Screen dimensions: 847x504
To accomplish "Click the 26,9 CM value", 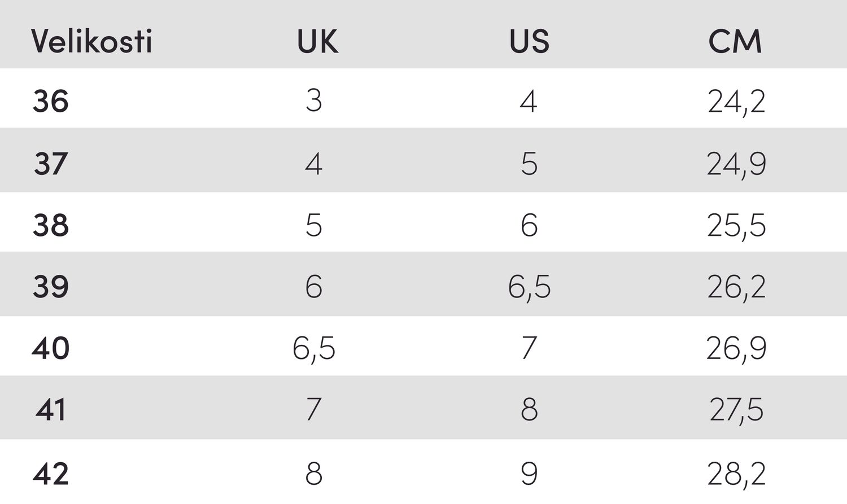I will coord(737,349).
